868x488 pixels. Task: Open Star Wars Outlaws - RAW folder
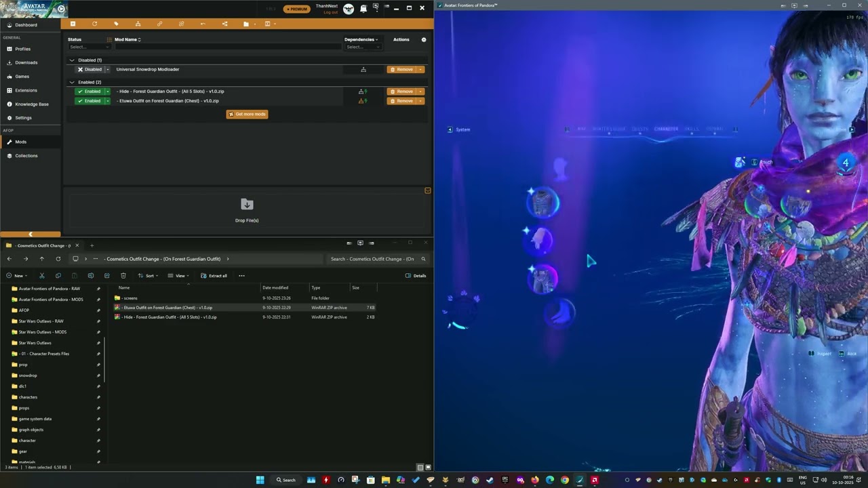tap(41, 321)
